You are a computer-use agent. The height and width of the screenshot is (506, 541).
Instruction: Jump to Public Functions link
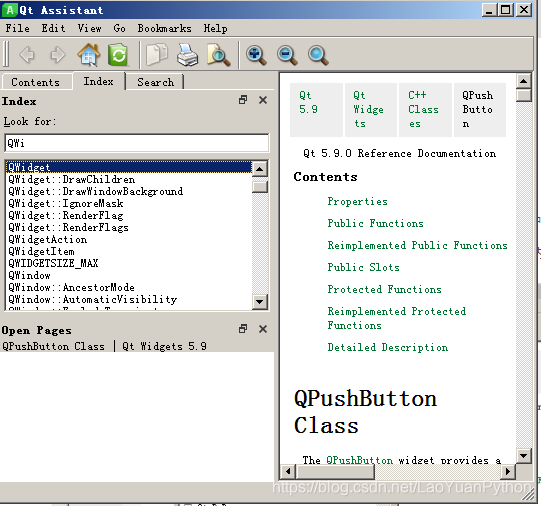(375, 224)
